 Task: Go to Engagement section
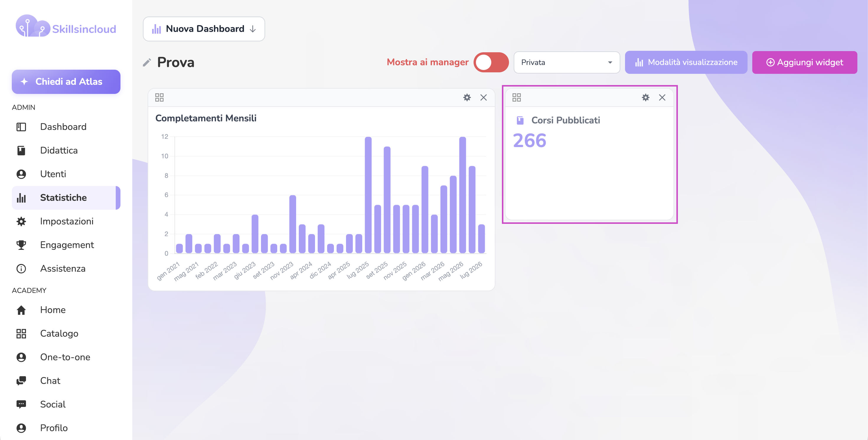tap(66, 245)
